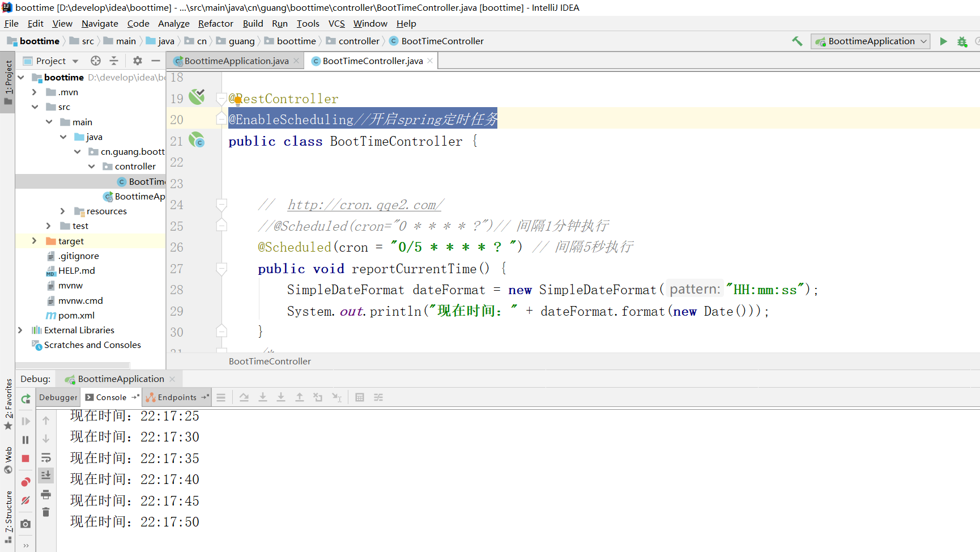The image size is (980, 552).
Task: Collapse the boottime root project node
Action: click(x=21, y=77)
